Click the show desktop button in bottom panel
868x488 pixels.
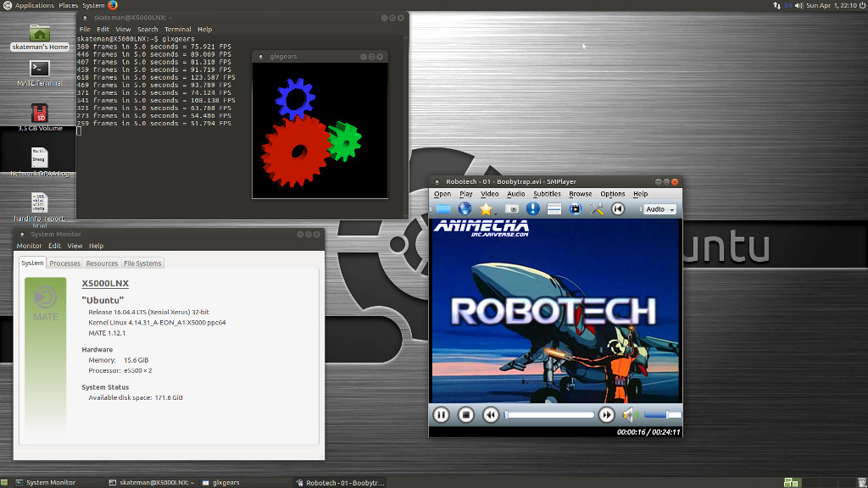point(4,482)
